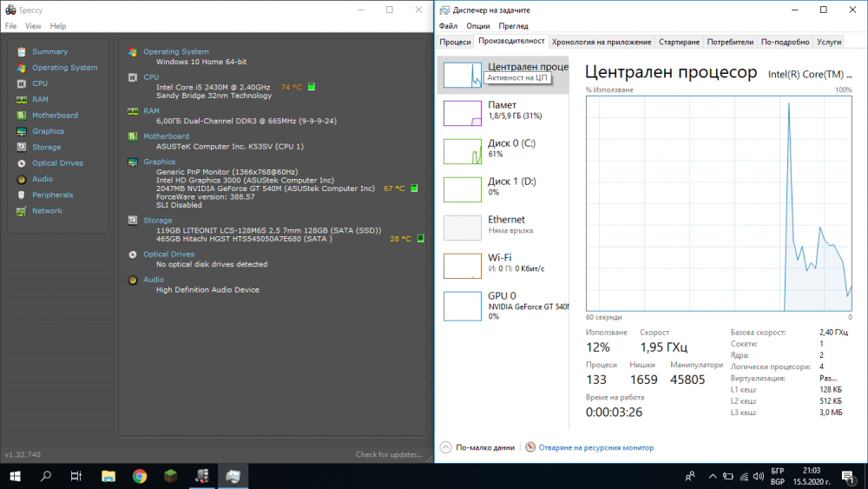This screenshot has height=489, width=868.
Task: Collapse Task Manager to fewer details
Action: click(478, 447)
